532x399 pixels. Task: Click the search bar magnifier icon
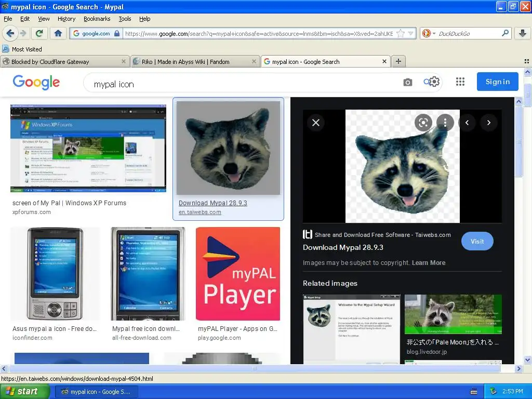(505, 33)
